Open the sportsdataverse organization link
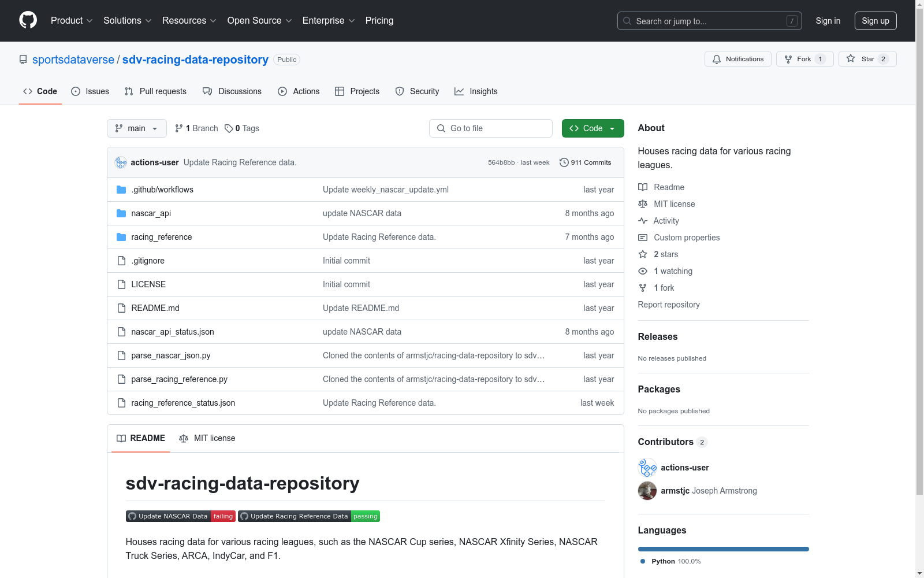The image size is (924, 578). (x=73, y=60)
